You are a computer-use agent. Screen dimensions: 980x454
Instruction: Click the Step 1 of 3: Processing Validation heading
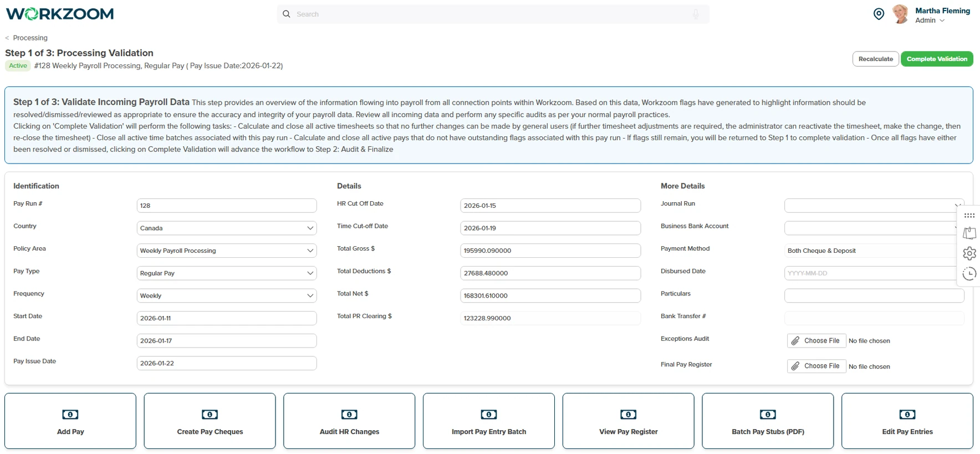[79, 53]
